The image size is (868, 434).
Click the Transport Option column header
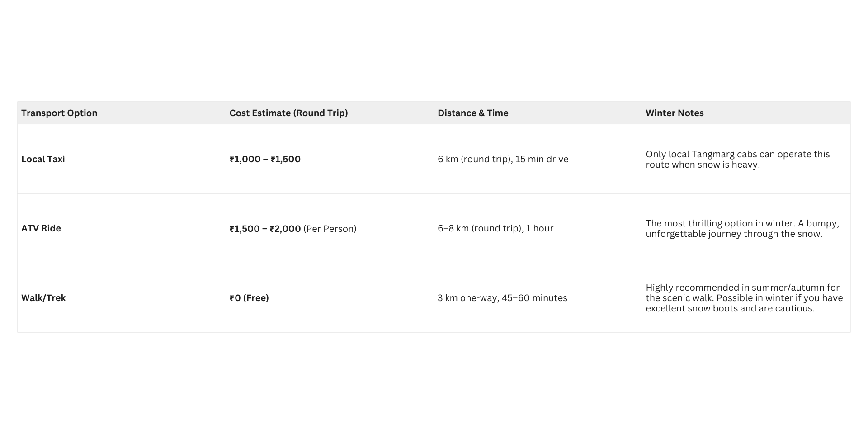click(x=59, y=113)
